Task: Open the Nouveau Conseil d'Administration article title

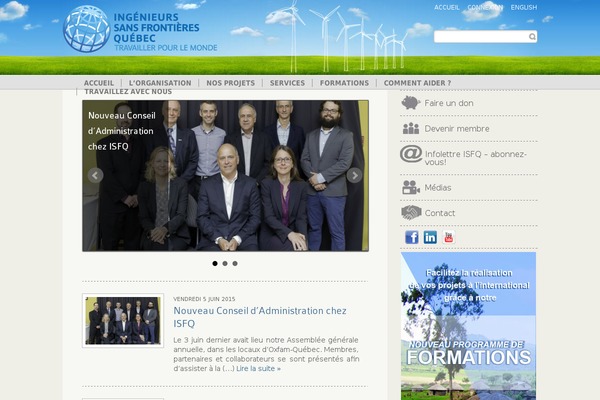Action: point(260,317)
